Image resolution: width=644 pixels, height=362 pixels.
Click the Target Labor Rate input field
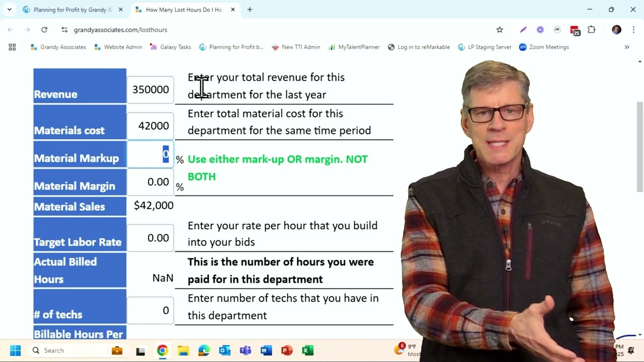pyautogui.click(x=150, y=238)
